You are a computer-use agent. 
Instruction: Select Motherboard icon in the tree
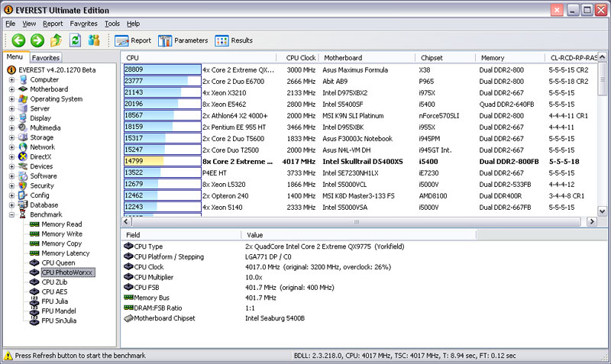tap(24, 89)
